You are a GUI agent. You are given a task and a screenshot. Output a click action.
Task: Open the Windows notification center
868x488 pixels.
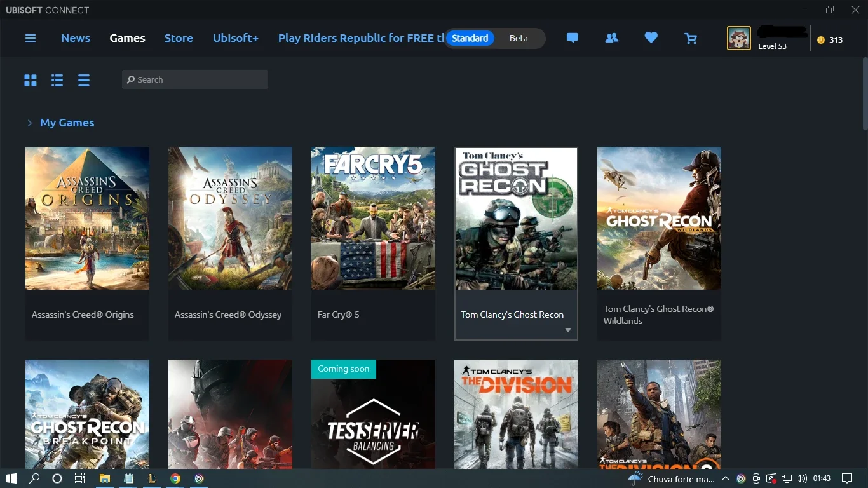(x=847, y=478)
